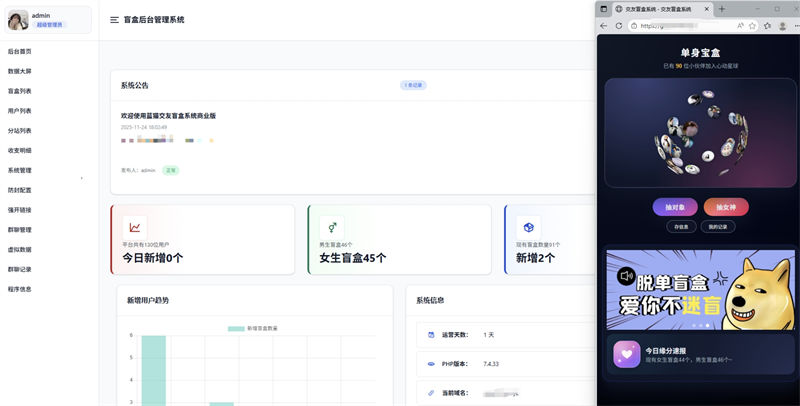Screen dimensions: 800x406
Task: Click the admin avatar picture
Action: tap(18, 19)
